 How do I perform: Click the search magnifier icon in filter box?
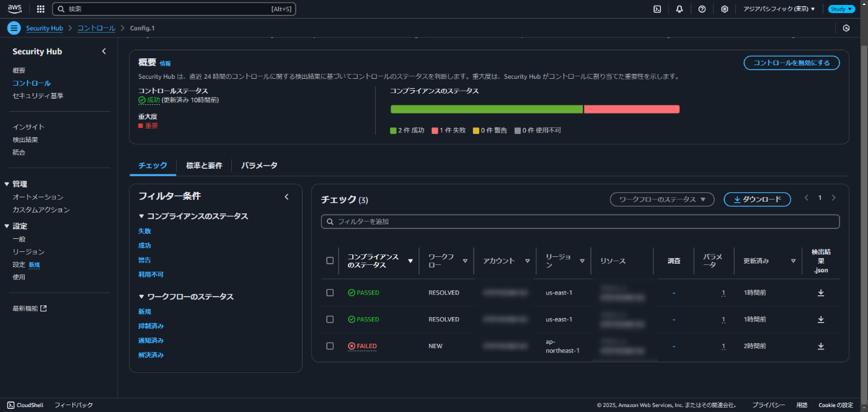(330, 222)
